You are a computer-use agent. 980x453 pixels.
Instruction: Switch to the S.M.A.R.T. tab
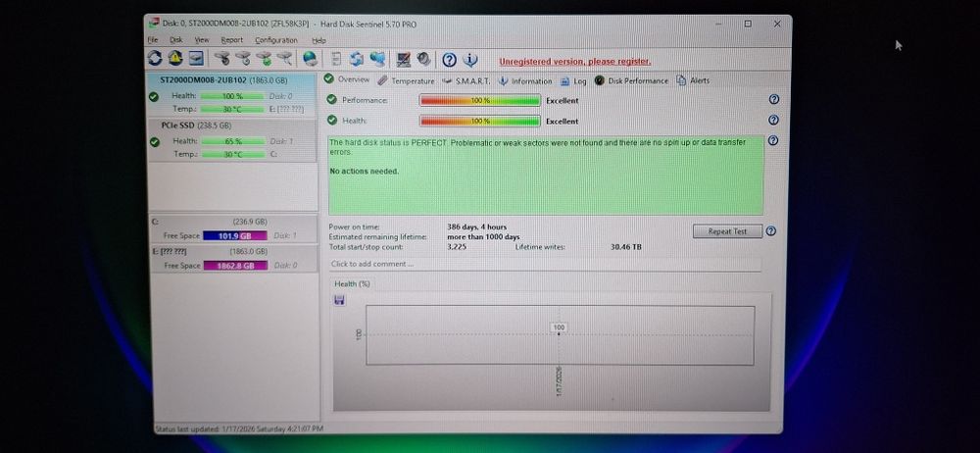(x=466, y=81)
